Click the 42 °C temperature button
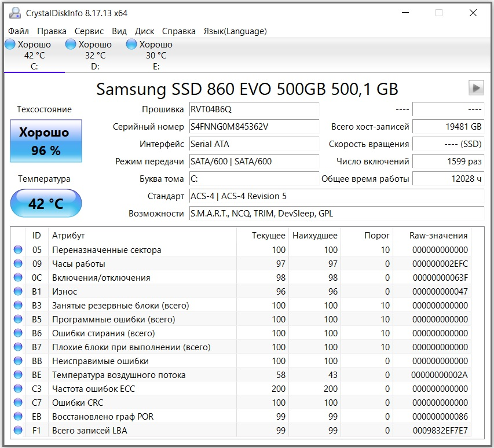Viewport: 494px width, 448px height. [46, 203]
